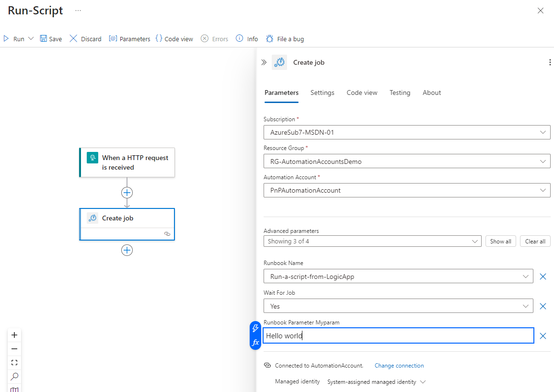Click the fit to screen canvas icon

coord(14,363)
